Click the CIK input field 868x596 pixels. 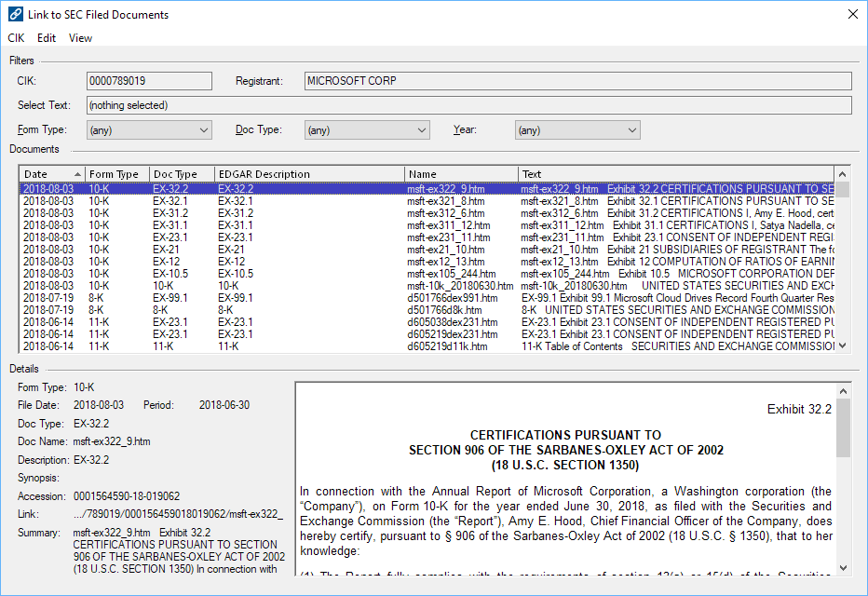149,81
